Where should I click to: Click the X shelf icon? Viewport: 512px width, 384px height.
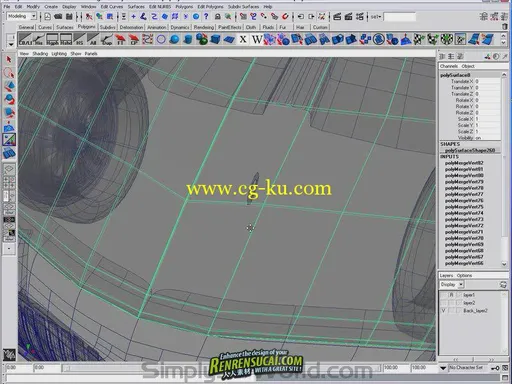pyautogui.click(x=243, y=39)
